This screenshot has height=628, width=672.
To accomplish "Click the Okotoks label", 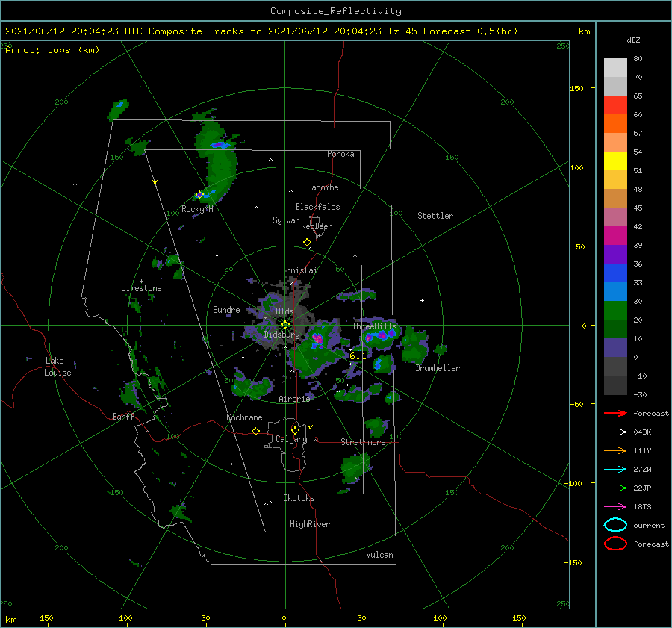I will [299, 498].
